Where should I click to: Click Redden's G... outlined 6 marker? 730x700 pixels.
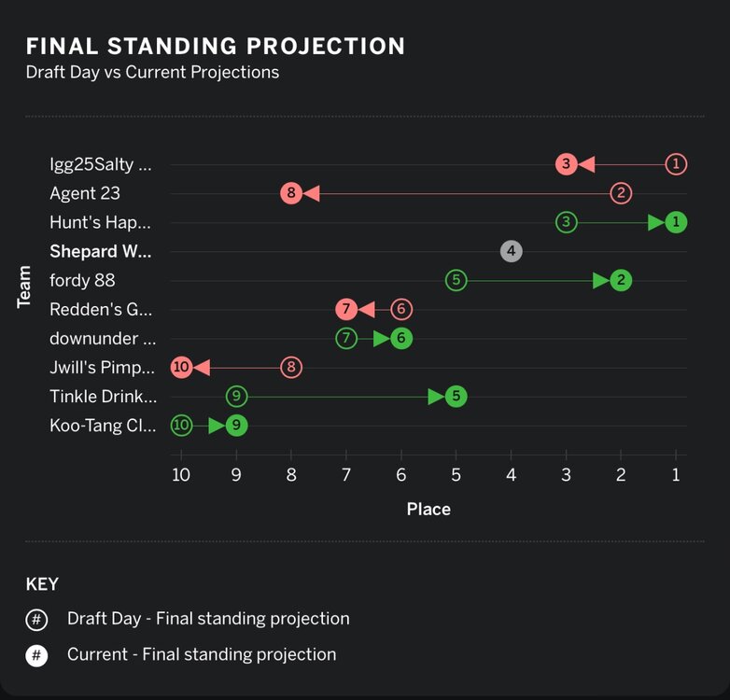pos(401,309)
